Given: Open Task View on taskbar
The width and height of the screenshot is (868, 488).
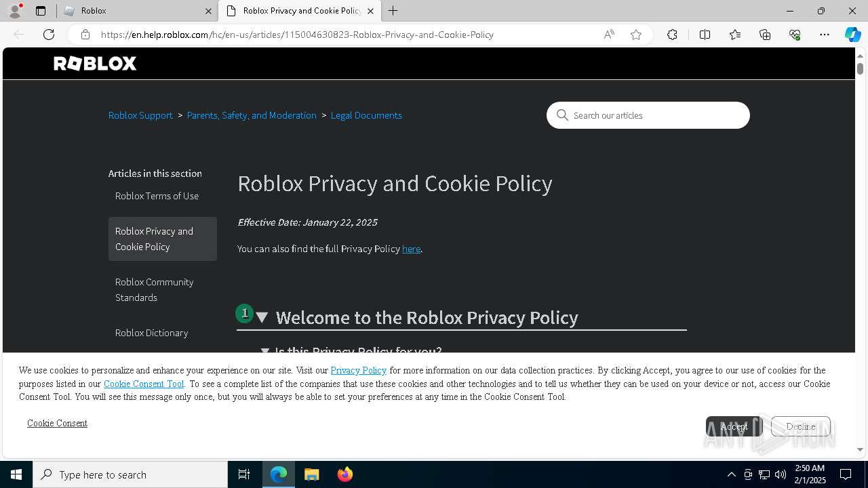Looking at the screenshot, I should coord(244,474).
